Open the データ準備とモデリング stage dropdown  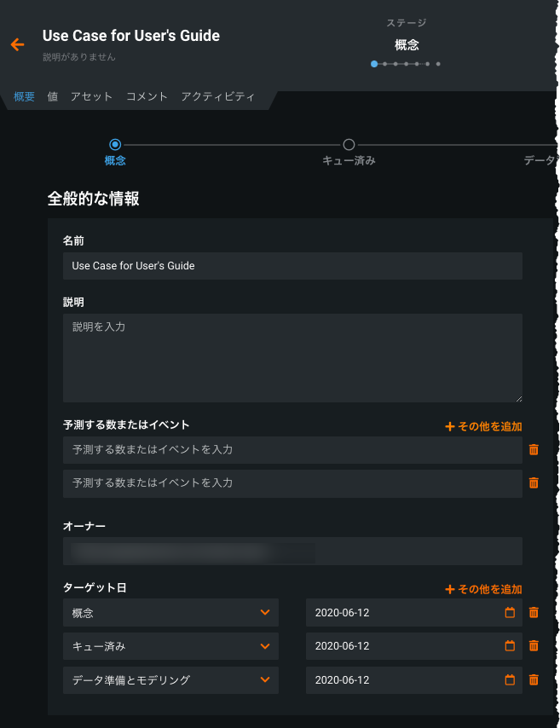click(x=264, y=680)
